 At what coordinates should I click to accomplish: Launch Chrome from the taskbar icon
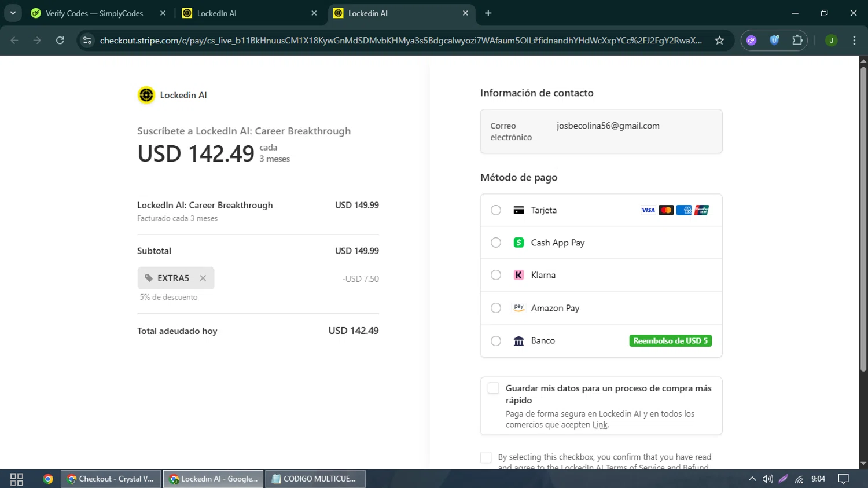coord(48,479)
